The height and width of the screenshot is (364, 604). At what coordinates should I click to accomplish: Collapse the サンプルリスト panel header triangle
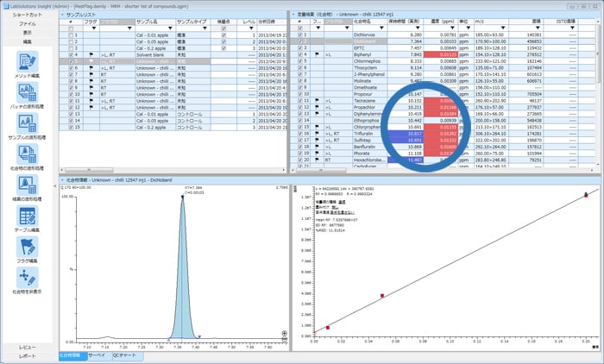point(62,15)
